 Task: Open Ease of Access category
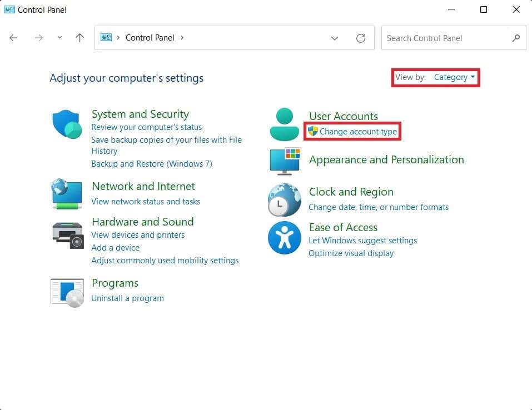pyautogui.click(x=343, y=228)
